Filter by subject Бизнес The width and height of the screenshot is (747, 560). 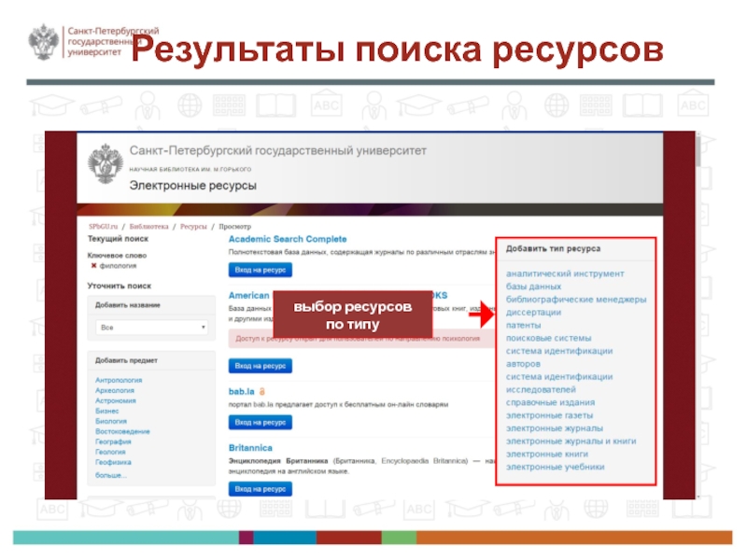point(107,411)
